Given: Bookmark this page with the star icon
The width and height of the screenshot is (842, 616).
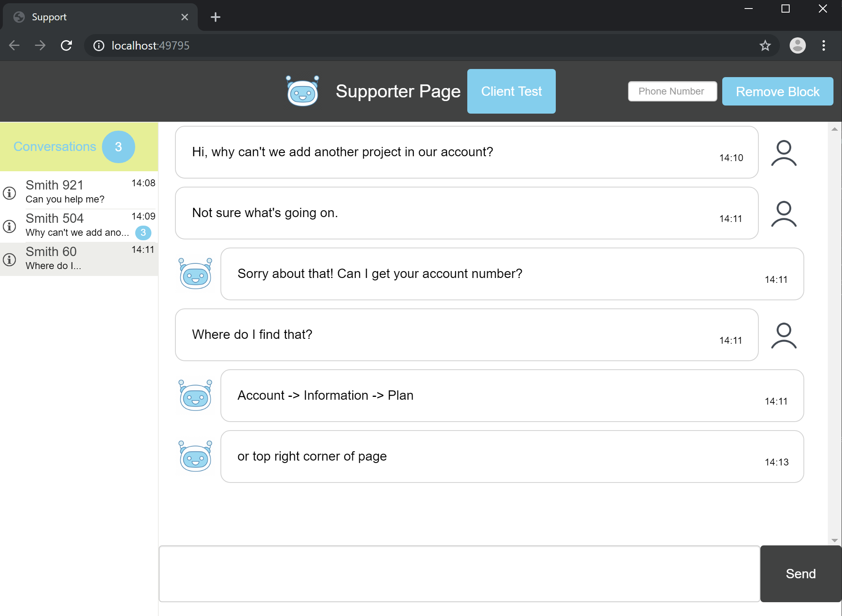Looking at the screenshot, I should [x=765, y=45].
